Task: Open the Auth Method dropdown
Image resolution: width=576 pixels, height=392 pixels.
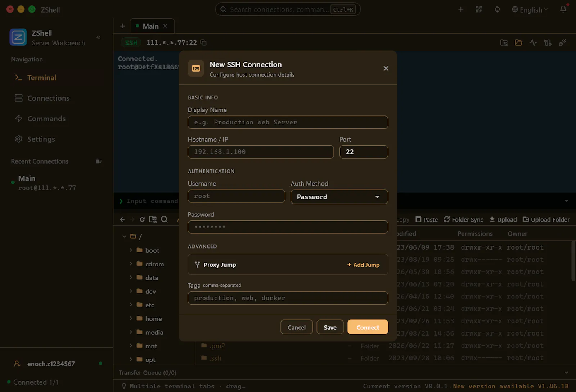Action: pos(339,197)
